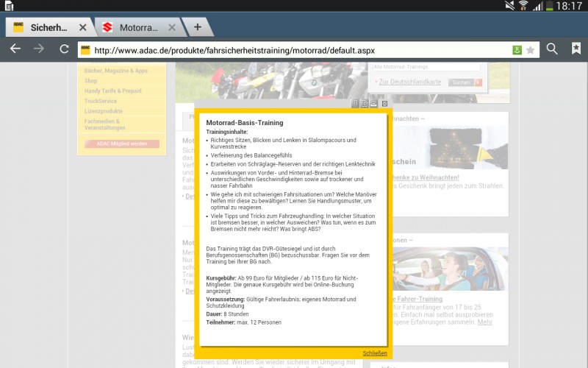Switch to the Motorra... Suzuki tab
The width and height of the screenshot is (588, 368).
tap(139, 27)
